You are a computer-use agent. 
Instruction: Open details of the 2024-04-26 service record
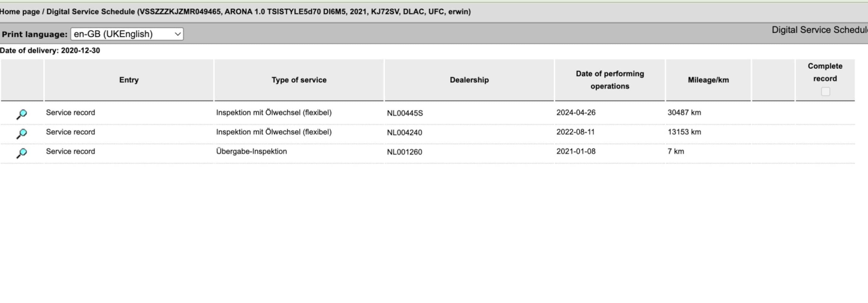[x=21, y=114]
